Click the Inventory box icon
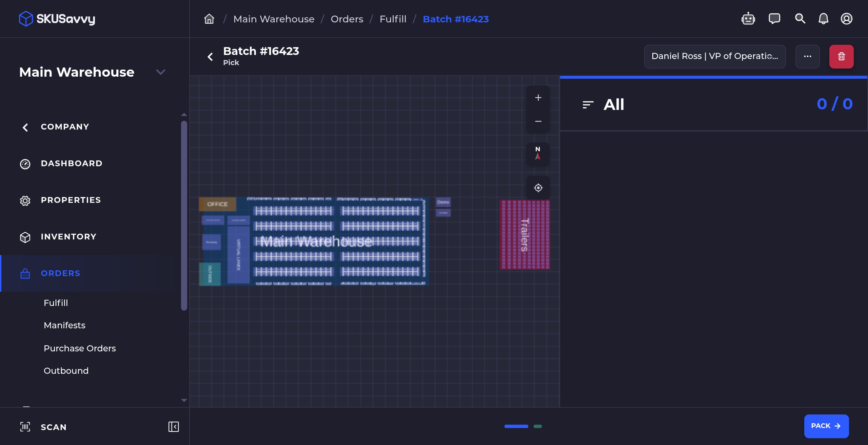 point(25,237)
